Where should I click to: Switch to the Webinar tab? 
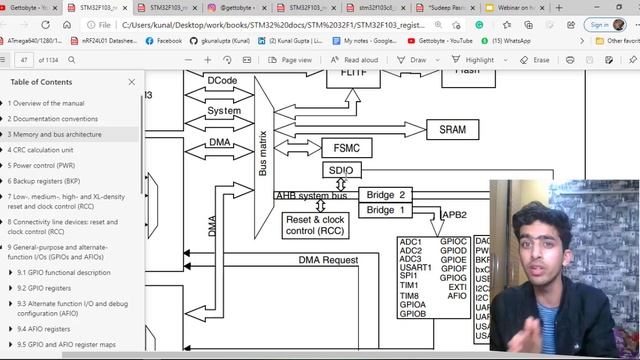tap(515, 8)
